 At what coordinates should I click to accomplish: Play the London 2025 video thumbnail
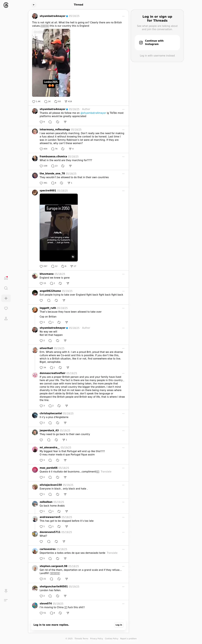[x=51, y=63]
